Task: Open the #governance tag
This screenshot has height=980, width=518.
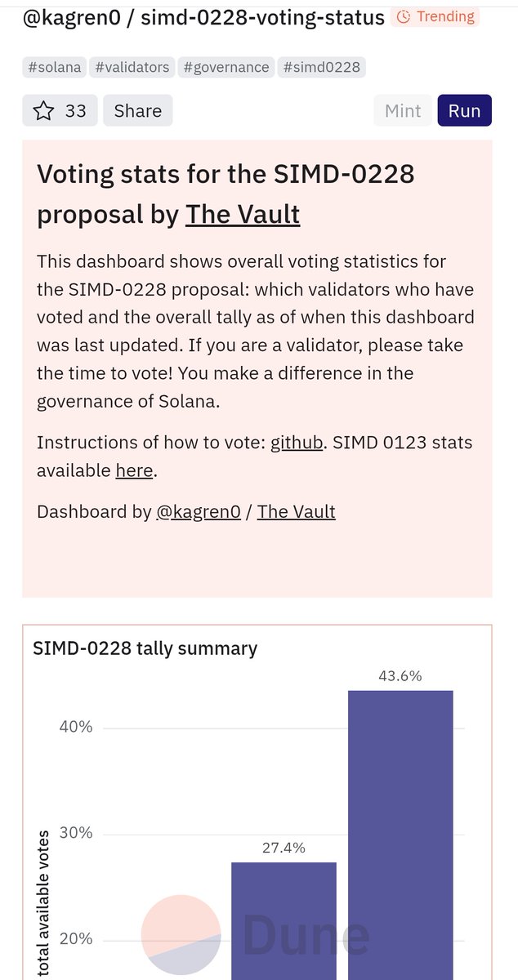Action: pos(226,67)
